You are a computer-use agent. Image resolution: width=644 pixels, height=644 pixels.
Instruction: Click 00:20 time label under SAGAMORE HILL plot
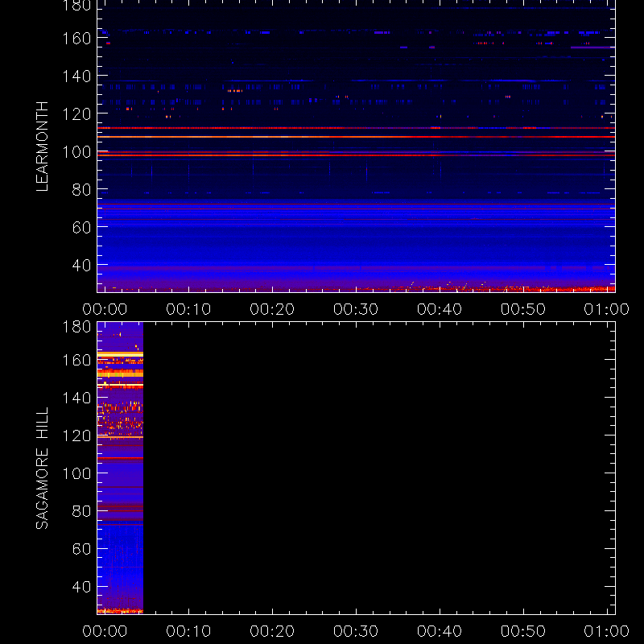pos(272,631)
